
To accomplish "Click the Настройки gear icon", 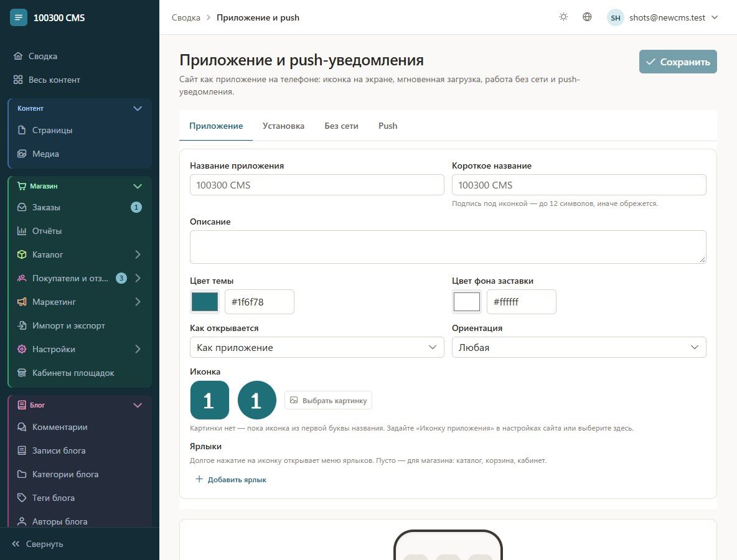I will pyautogui.click(x=22, y=348).
